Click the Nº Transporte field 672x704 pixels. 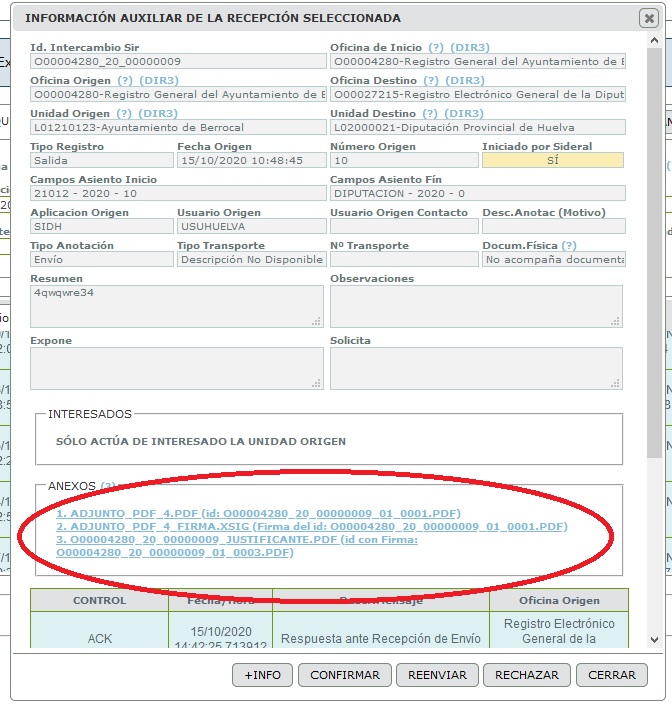404,259
